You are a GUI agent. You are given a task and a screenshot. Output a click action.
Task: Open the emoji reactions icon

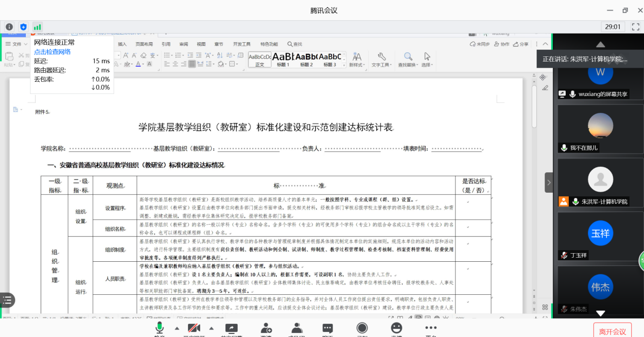coord(397,329)
